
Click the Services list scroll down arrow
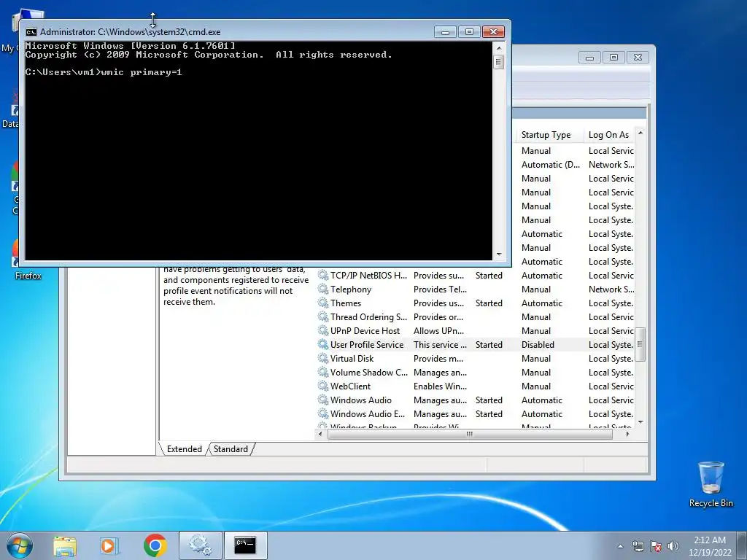pyautogui.click(x=640, y=422)
